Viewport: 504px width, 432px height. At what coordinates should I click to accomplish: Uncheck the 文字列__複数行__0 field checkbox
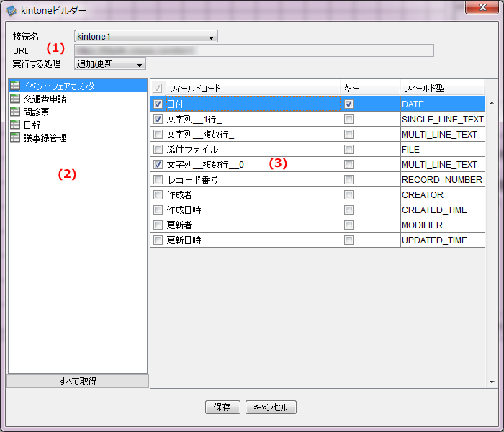(x=158, y=164)
